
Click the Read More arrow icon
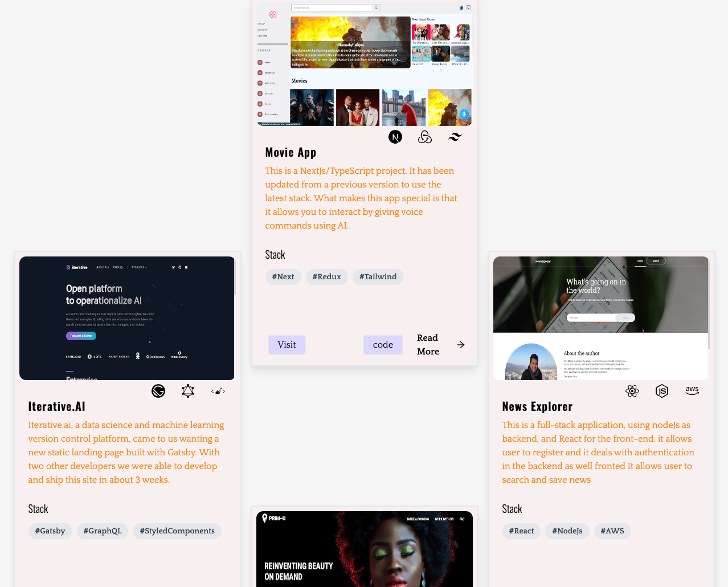coord(461,345)
